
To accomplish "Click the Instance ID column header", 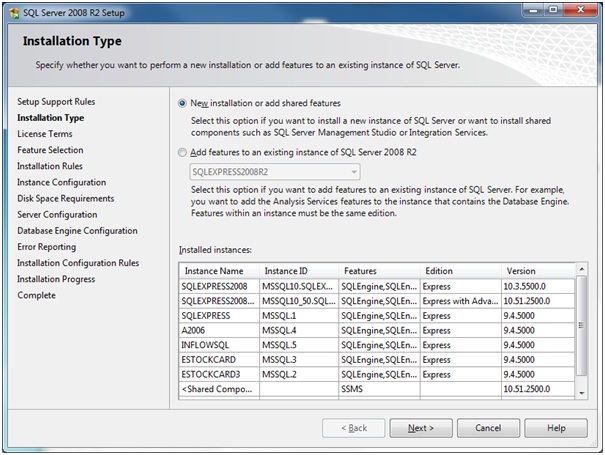I will point(299,271).
